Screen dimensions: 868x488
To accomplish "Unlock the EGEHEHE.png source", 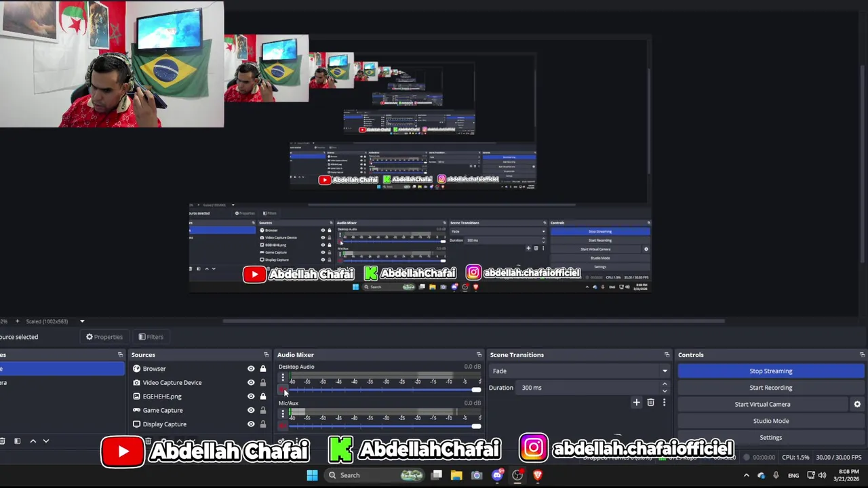I will 263,396.
